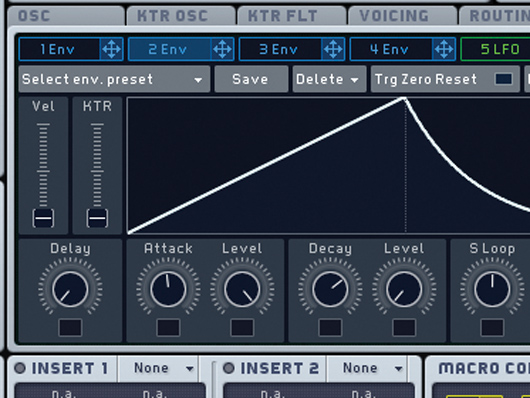Screen dimensions: 530x398
Task: Click the slot below Attack Level knob
Action: click(242, 327)
